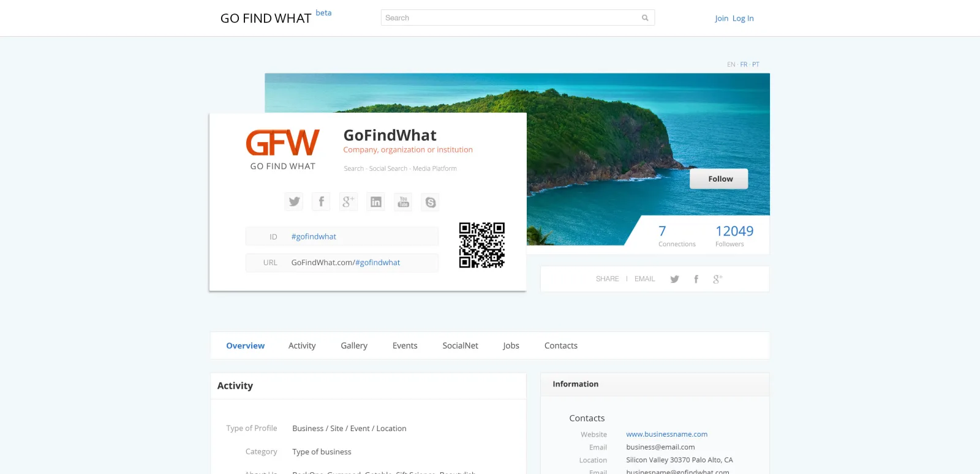Click 'Business / Site / Event / Location' text
Viewport: 980px width, 474px height.
point(349,428)
